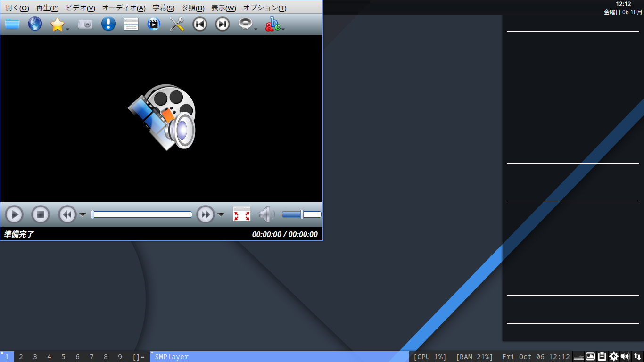Screen dimensions: 644x362
Task: Skip to the next playlist item
Action: (x=223, y=24)
